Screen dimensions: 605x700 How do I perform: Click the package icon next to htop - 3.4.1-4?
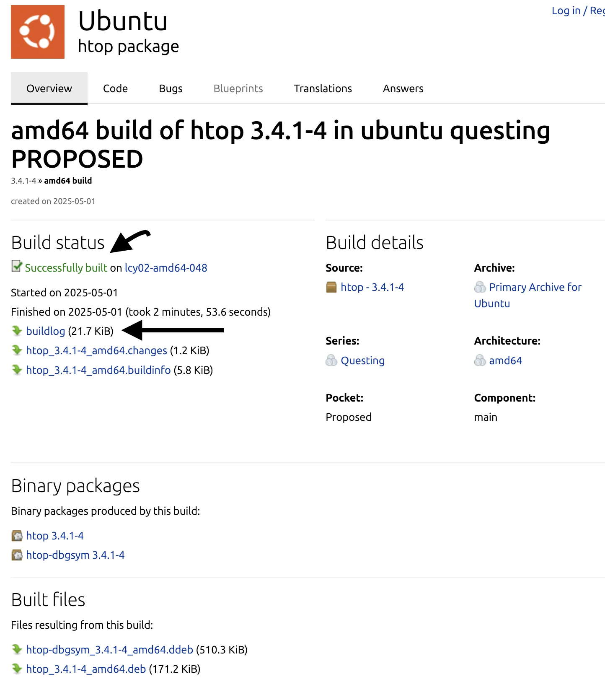point(331,287)
